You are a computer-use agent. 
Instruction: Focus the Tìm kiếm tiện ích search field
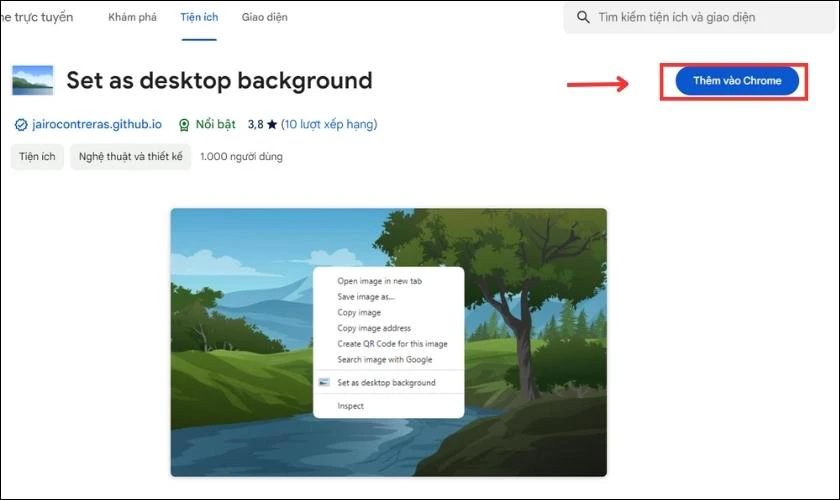point(699,17)
